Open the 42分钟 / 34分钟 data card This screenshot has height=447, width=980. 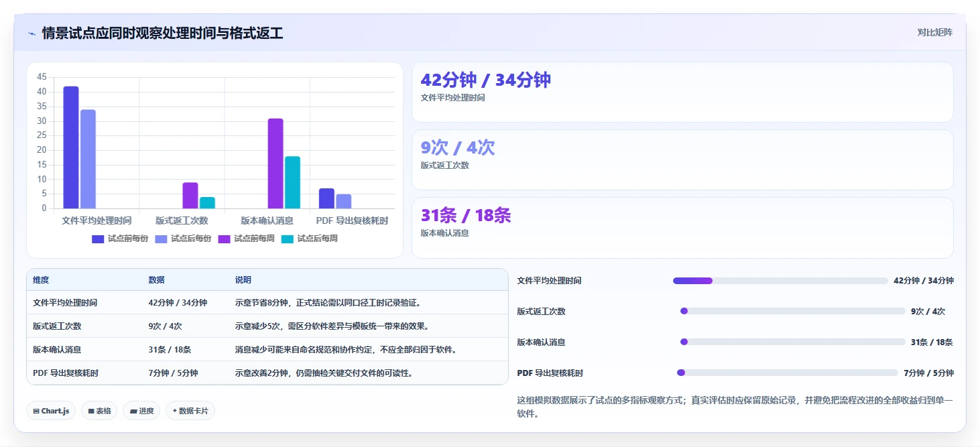682,92
